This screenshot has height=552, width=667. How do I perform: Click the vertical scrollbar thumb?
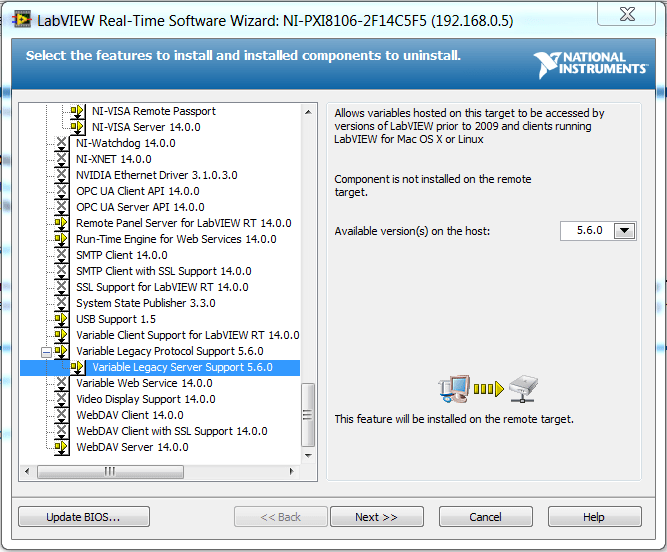click(308, 415)
